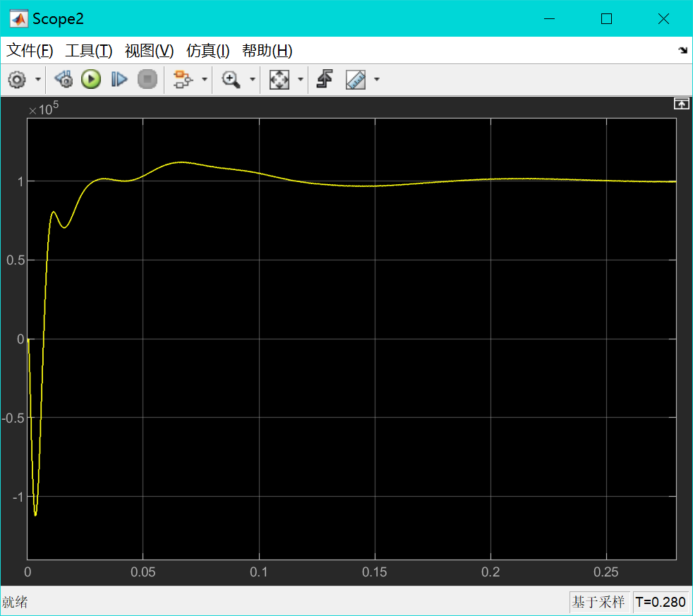Open the 工具(T) menu

(x=89, y=51)
